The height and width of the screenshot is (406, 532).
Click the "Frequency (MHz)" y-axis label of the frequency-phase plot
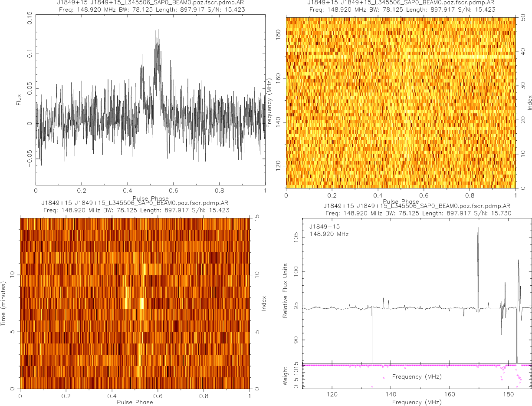click(x=269, y=102)
